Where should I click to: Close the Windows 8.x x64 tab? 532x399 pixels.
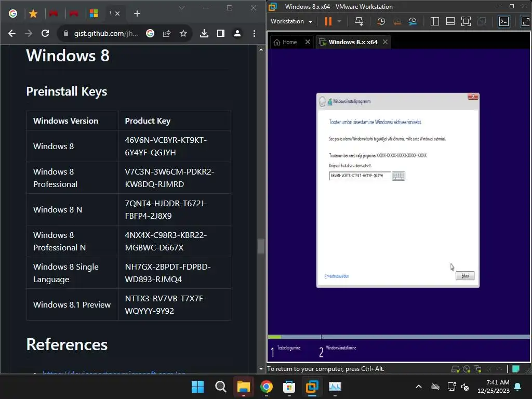click(385, 42)
